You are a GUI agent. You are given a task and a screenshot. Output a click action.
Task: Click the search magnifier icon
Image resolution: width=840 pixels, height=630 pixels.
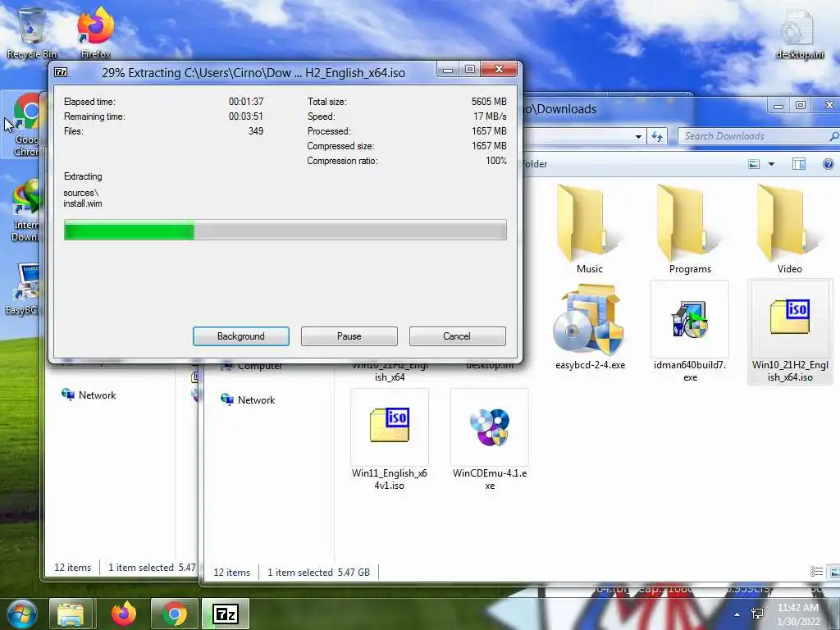[x=834, y=136]
